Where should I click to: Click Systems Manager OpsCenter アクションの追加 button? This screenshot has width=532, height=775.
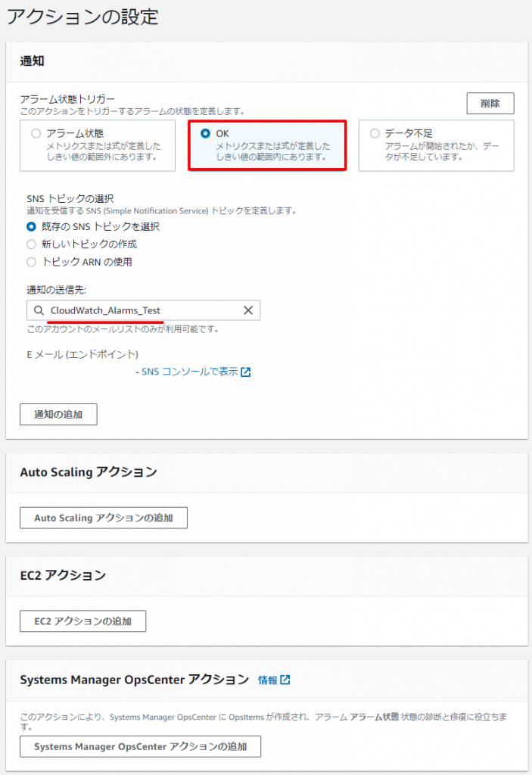141,746
